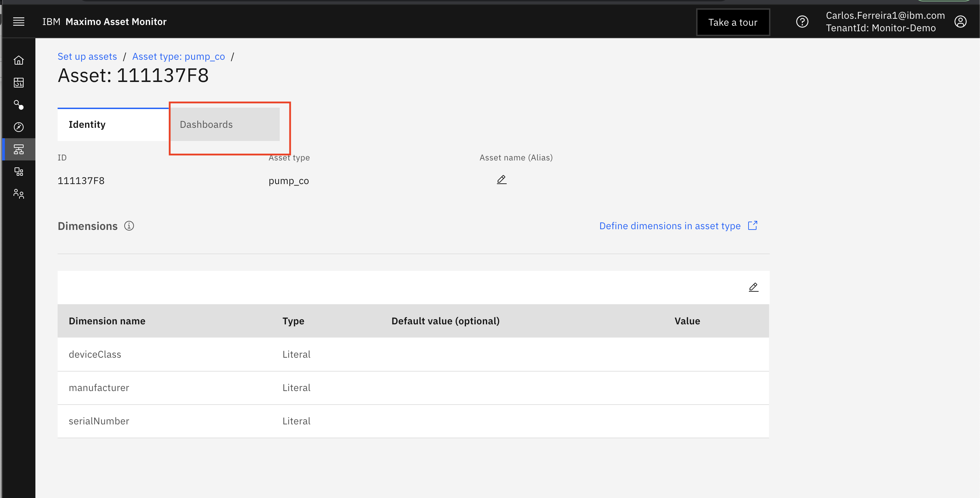Screen dimensions: 980x498
Task: Click the TenantId: Monitor-Demo text
Action: pos(881,28)
